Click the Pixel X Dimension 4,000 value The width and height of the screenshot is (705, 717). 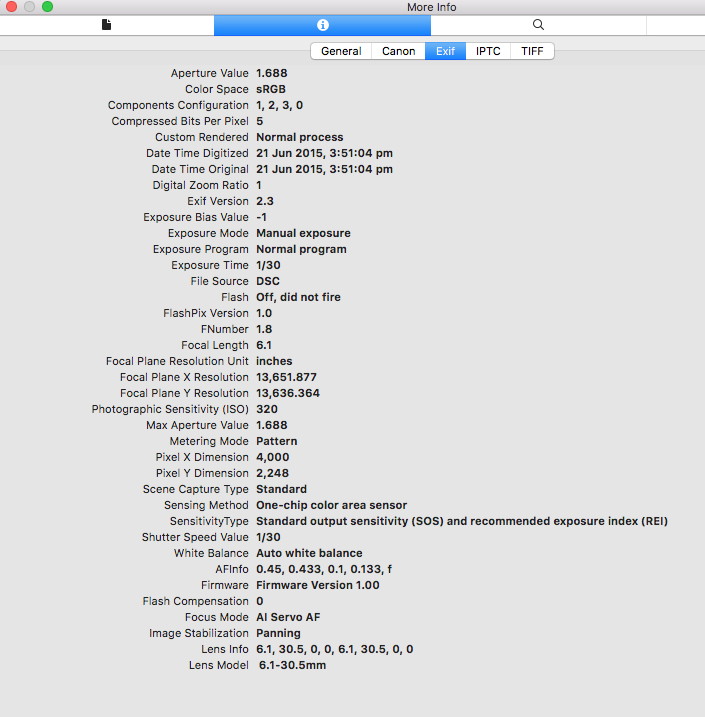point(273,457)
